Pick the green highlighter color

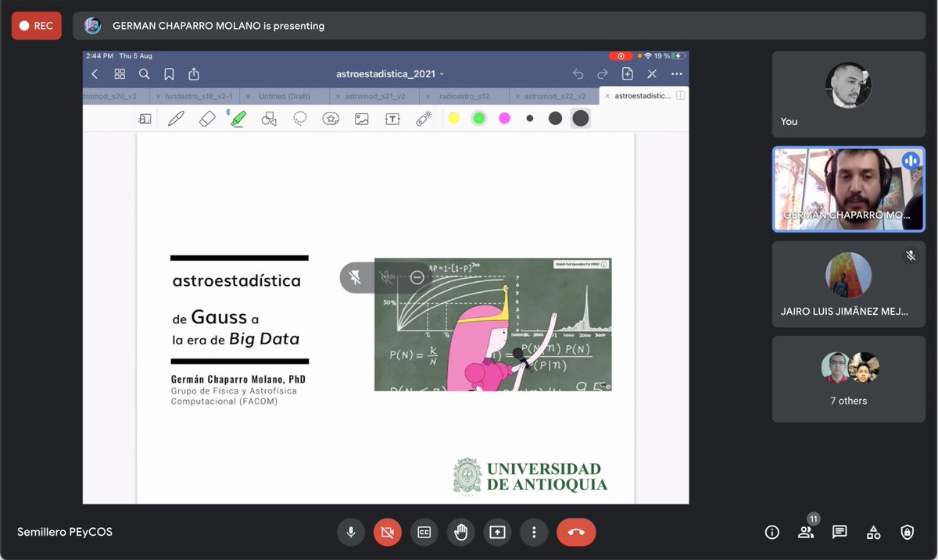point(479,118)
